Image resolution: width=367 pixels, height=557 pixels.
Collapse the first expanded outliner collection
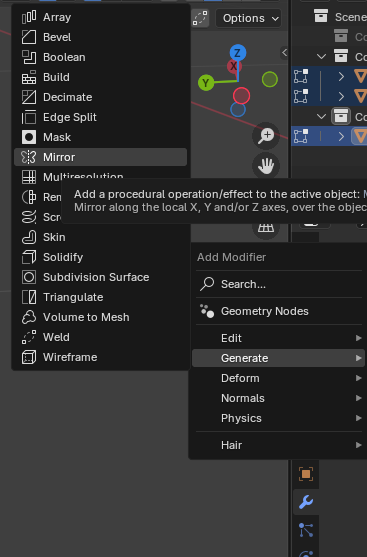pyautogui.click(x=321, y=56)
